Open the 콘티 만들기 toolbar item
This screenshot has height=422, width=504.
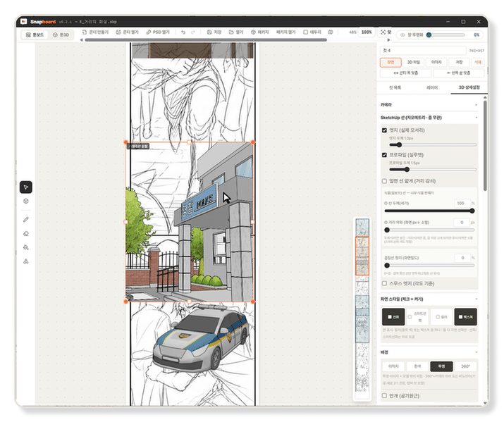[95, 32]
